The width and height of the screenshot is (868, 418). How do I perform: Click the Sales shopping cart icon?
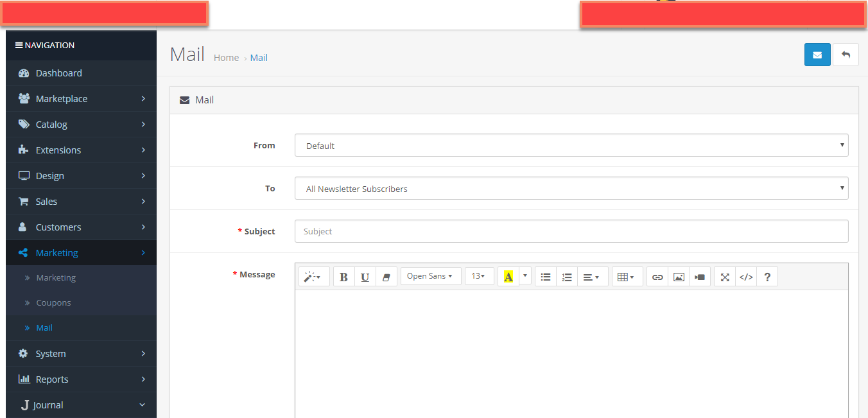(x=24, y=202)
